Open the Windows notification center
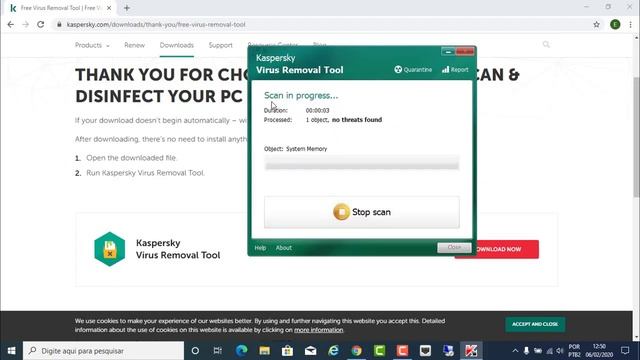 [625, 351]
